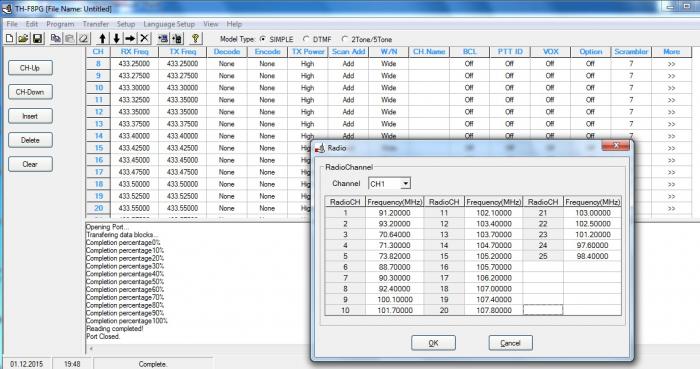
Task: Open the Help menu
Action: pyautogui.click(x=234, y=24)
